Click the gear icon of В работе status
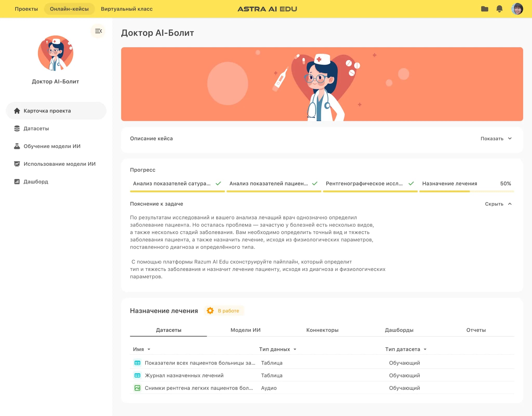 pos(210,311)
